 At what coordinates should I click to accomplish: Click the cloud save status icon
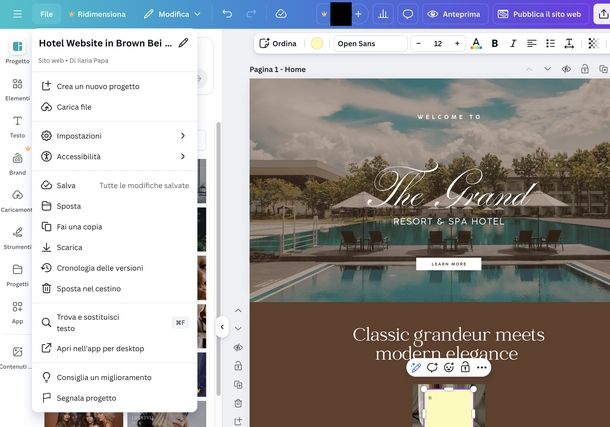[x=281, y=14]
